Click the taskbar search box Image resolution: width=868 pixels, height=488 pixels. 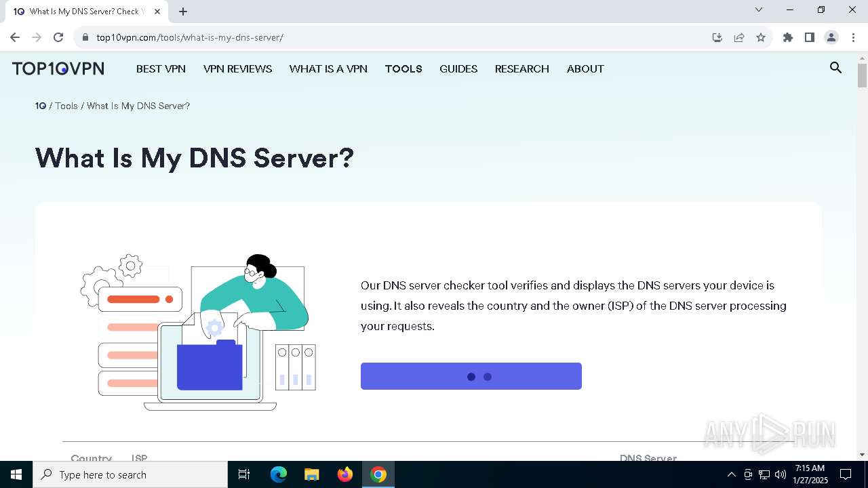(130, 474)
